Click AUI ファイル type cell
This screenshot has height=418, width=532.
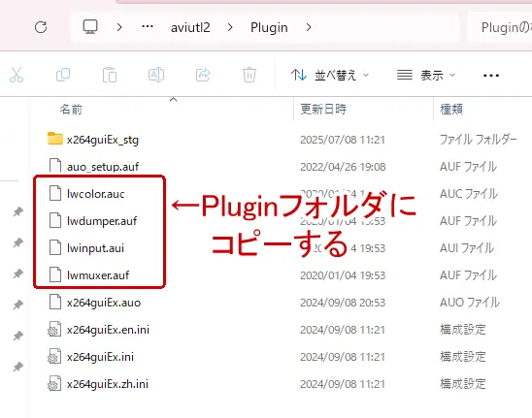467,248
